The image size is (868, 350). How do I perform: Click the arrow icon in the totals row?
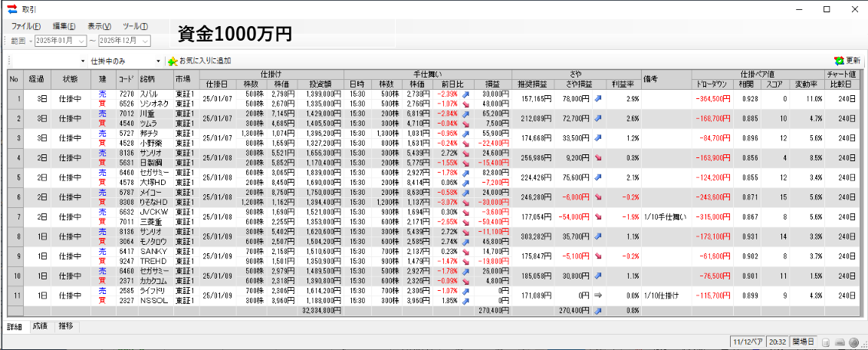598,311
